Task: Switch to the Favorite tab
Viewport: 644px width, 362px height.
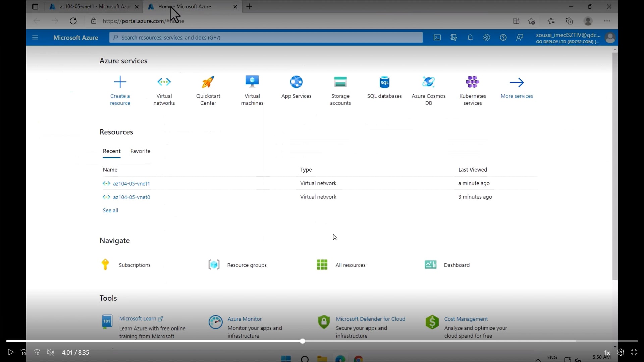Action: tap(141, 151)
